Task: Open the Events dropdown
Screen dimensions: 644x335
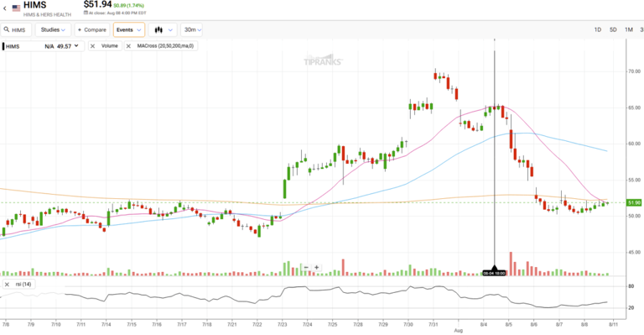Action: click(x=129, y=29)
